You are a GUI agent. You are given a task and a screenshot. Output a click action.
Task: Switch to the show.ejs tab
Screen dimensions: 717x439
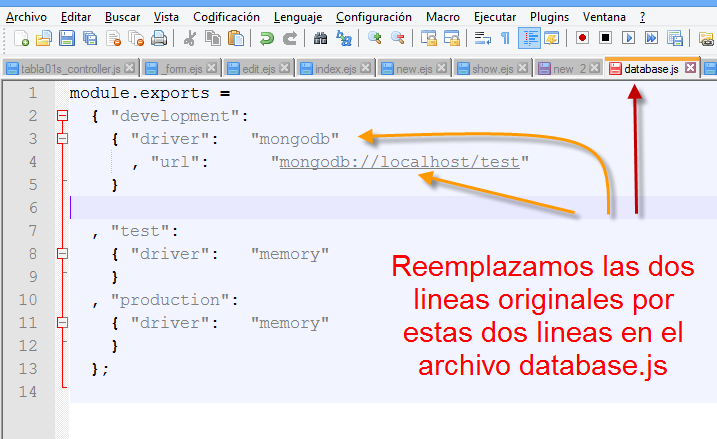[x=492, y=69]
